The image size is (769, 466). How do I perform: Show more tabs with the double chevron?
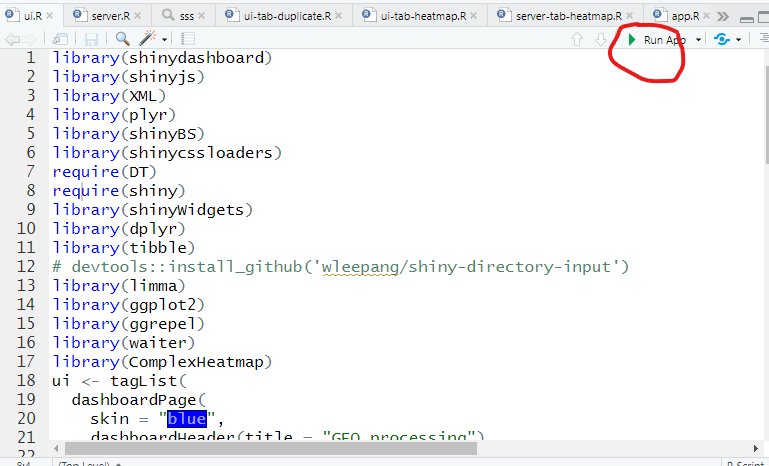pyautogui.click(x=722, y=17)
